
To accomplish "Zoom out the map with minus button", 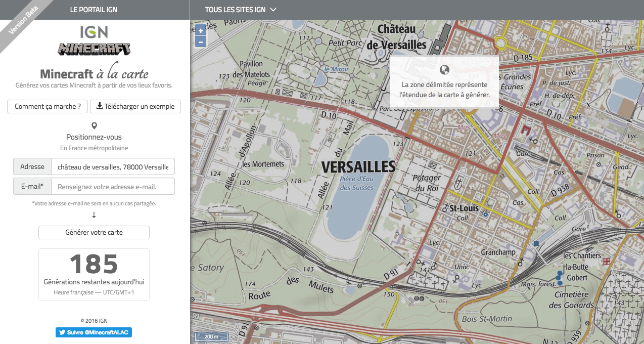I will click(201, 42).
